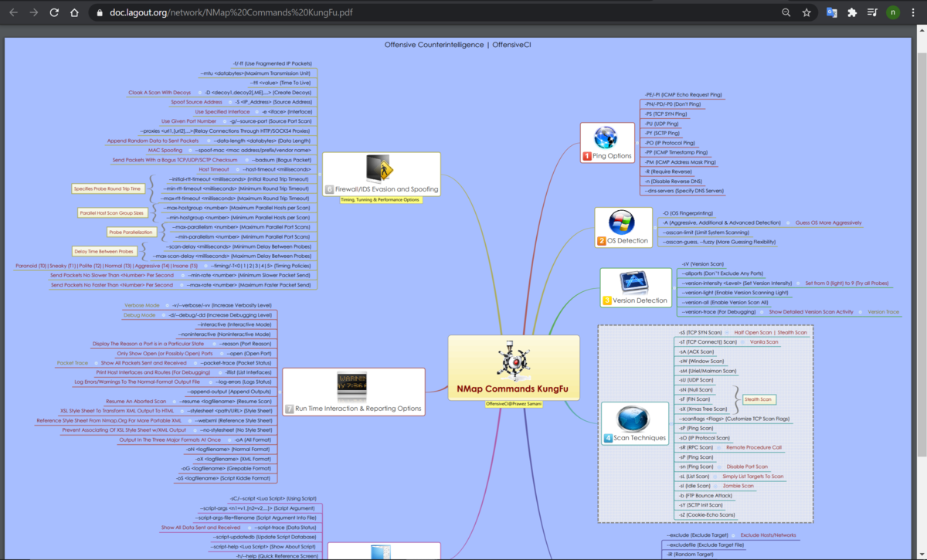Open the browser home page

[x=74, y=12]
